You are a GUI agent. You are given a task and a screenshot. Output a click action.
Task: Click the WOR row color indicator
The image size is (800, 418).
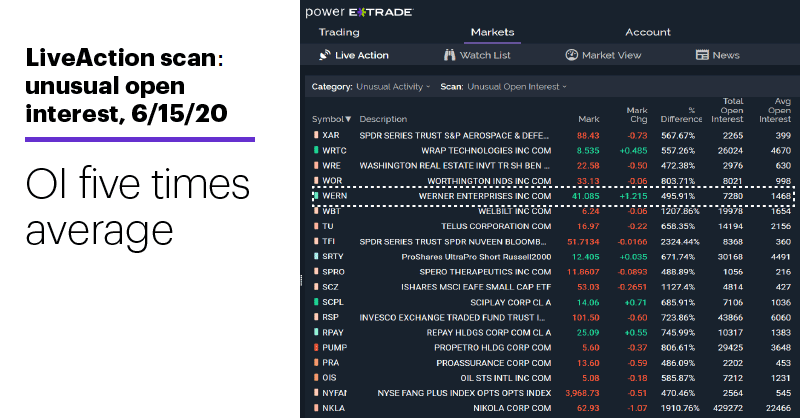click(x=316, y=181)
